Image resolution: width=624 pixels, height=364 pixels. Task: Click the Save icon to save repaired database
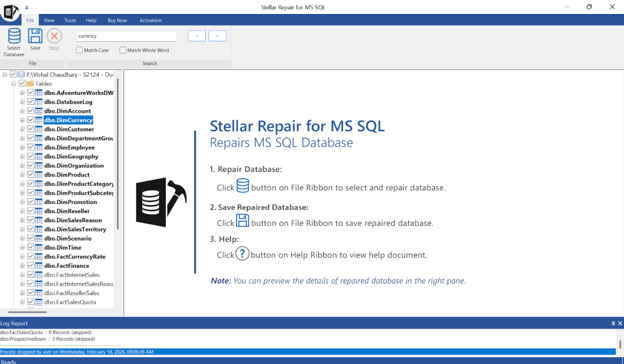click(35, 38)
